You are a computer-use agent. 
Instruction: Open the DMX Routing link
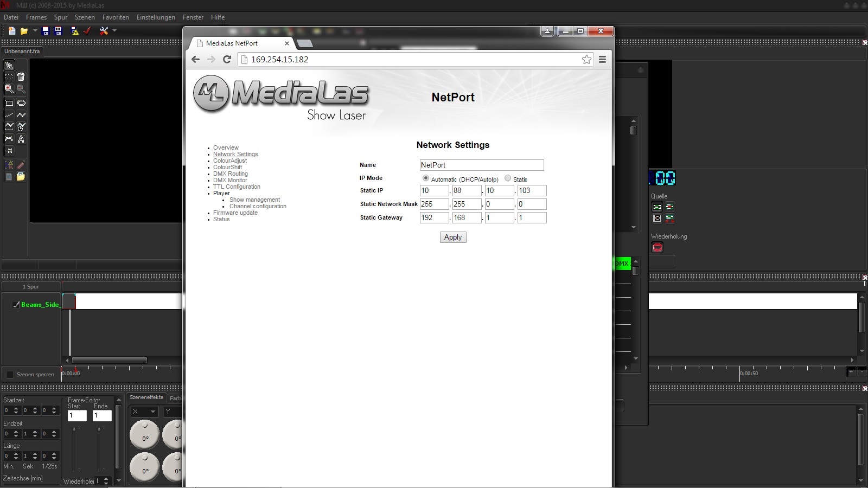pos(231,174)
